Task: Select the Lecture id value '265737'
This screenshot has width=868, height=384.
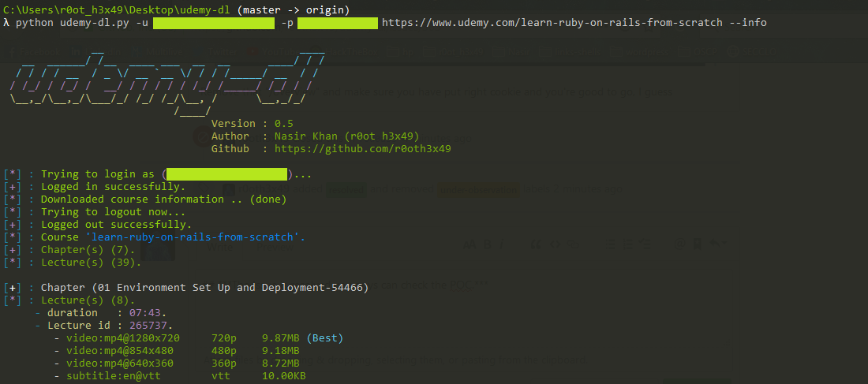Action: coord(148,326)
